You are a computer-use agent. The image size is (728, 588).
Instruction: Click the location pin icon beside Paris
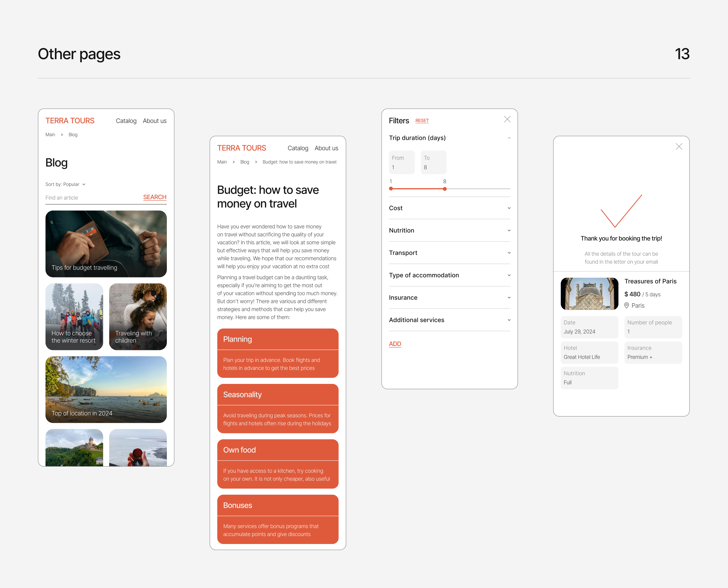[626, 306]
